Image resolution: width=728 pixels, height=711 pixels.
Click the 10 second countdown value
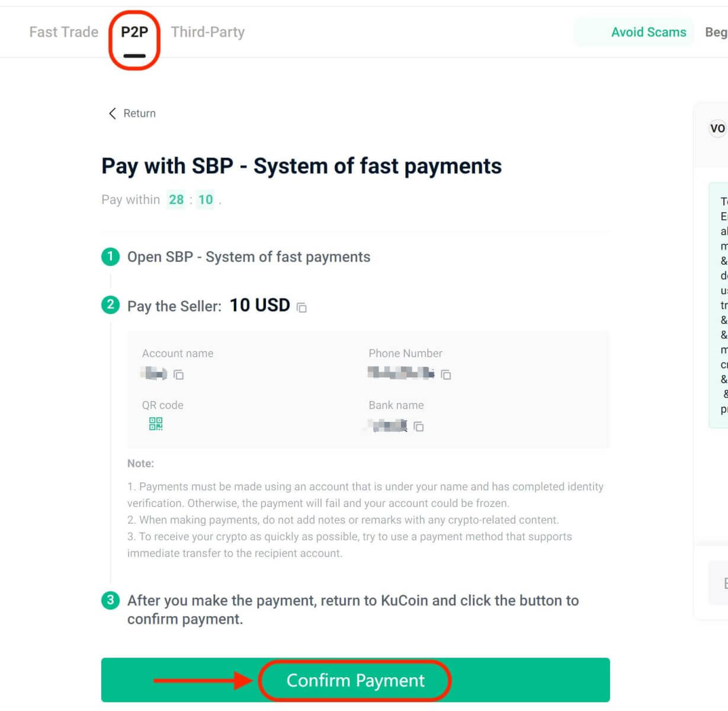205,200
